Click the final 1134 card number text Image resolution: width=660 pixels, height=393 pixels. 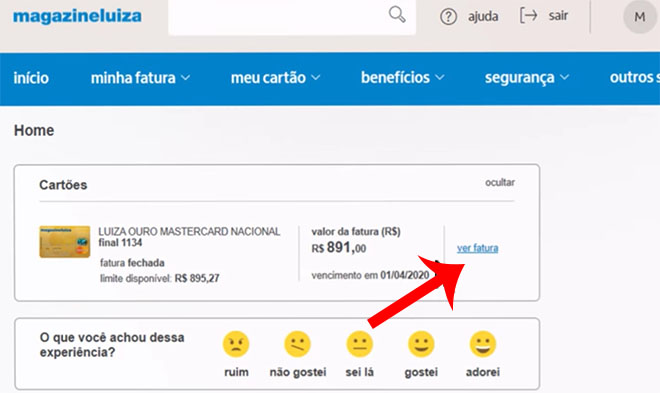pos(120,243)
